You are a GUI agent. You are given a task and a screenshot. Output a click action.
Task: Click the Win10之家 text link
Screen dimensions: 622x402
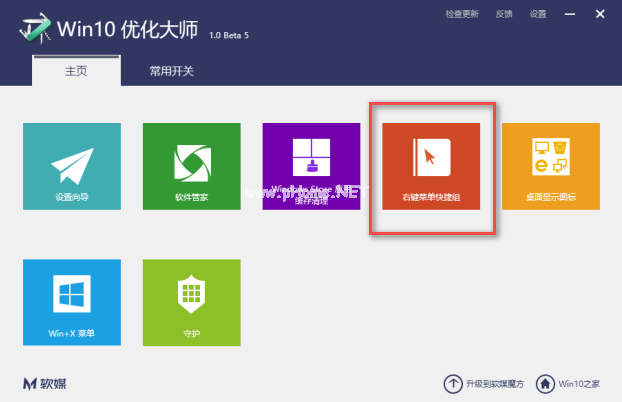pyautogui.click(x=579, y=384)
